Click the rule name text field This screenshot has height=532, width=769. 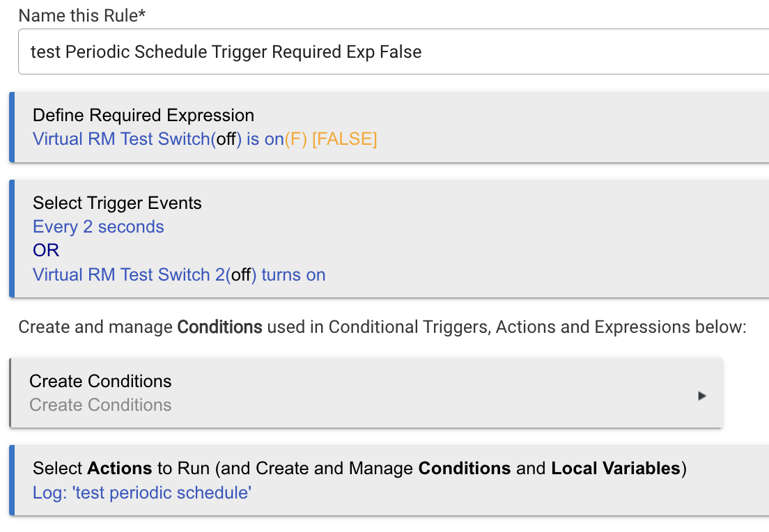pyautogui.click(x=394, y=52)
